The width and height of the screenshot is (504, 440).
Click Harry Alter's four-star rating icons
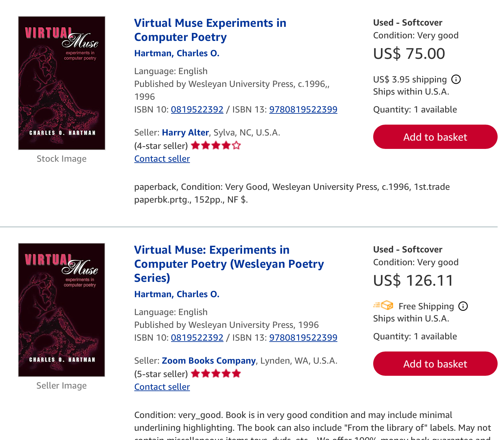point(216,146)
